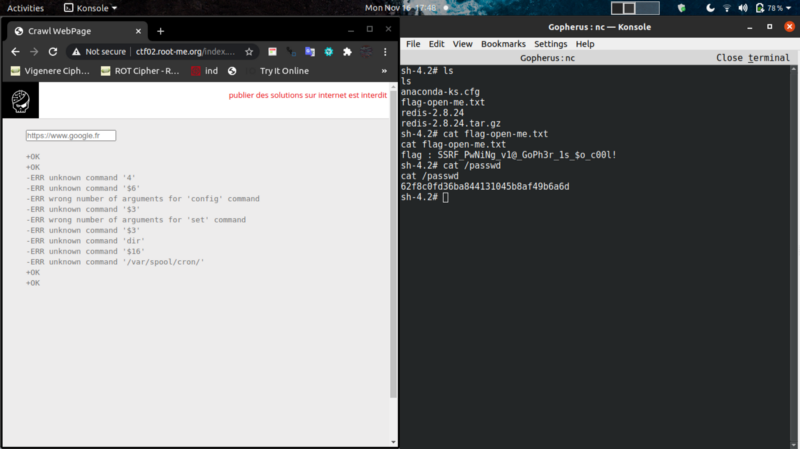This screenshot has height=449, width=800.
Task: Click the web page vertical scrollbar
Action: [393, 245]
